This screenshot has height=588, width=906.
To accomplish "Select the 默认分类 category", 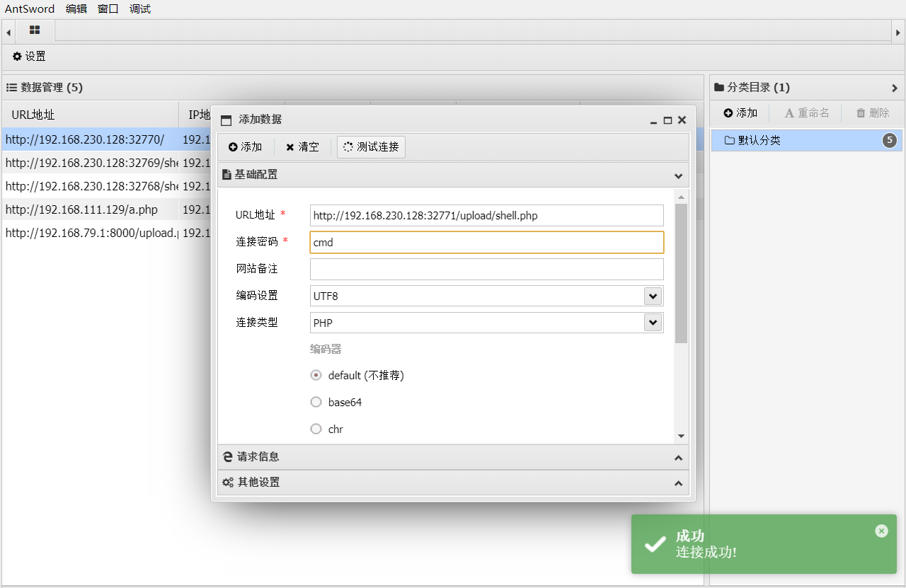I will click(807, 140).
